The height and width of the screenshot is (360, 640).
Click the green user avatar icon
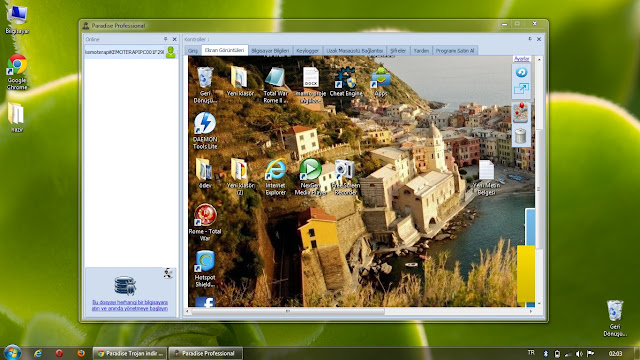171,52
